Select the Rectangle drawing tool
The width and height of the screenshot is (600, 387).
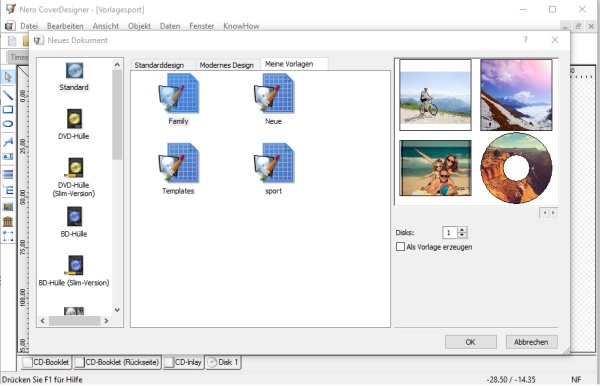[x=8, y=110]
